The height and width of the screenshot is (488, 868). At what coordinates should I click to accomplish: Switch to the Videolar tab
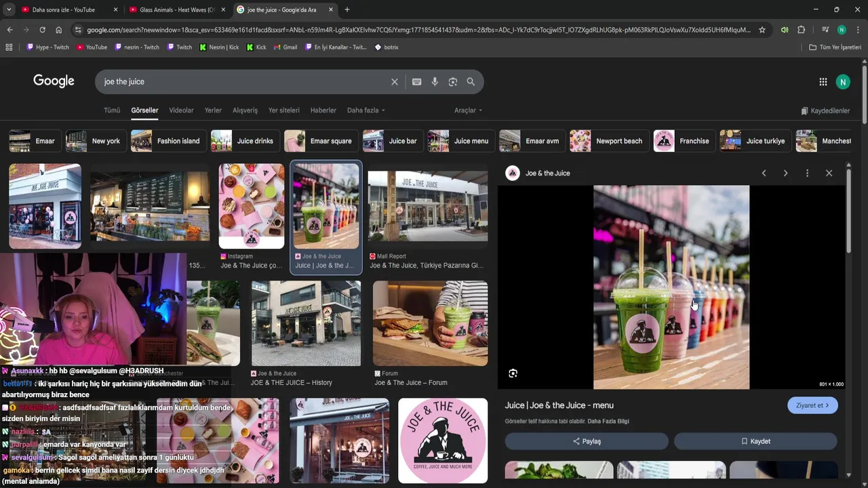181,110
